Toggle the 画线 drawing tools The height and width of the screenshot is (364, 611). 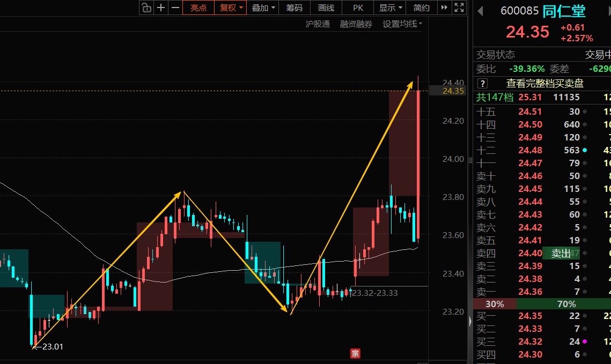pyautogui.click(x=326, y=8)
